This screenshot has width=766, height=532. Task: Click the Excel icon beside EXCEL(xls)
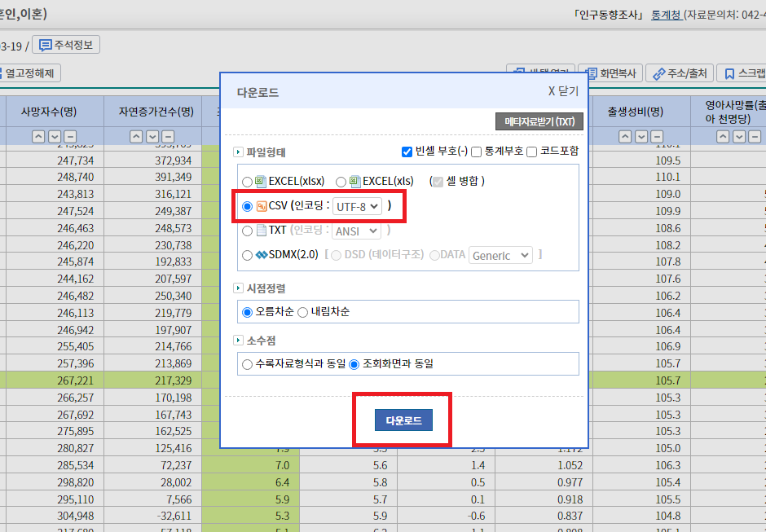pos(354,181)
